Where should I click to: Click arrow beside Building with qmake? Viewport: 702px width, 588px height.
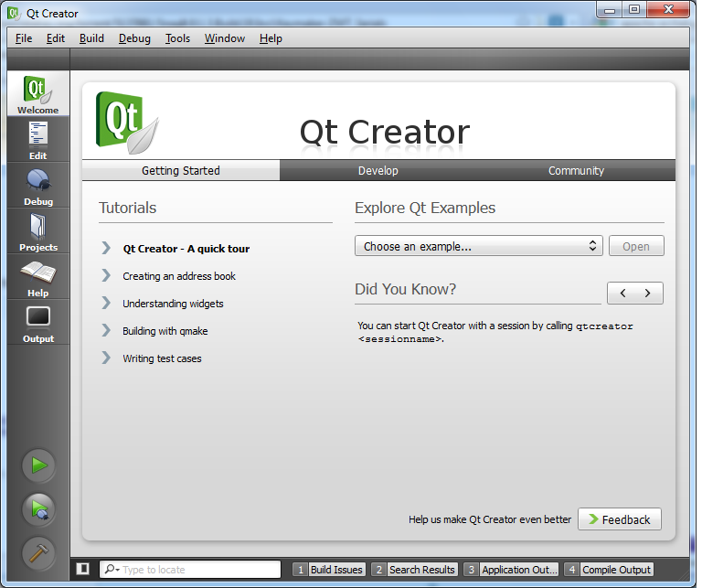tap(106, 330)
